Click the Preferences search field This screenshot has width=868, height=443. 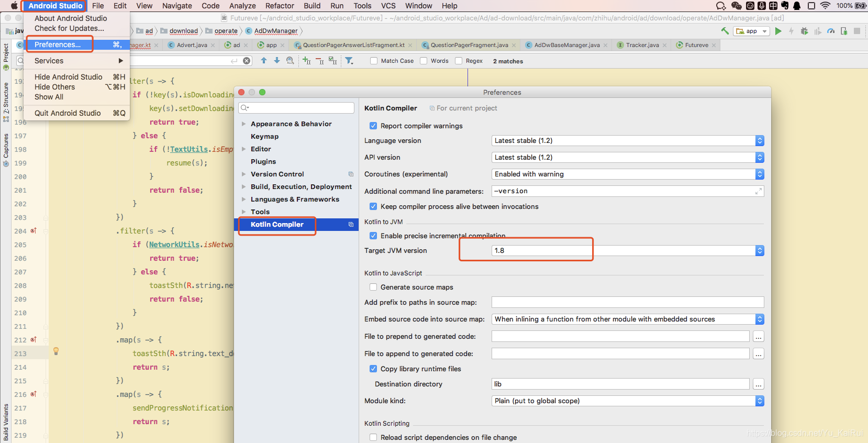(x=296, y=108)
